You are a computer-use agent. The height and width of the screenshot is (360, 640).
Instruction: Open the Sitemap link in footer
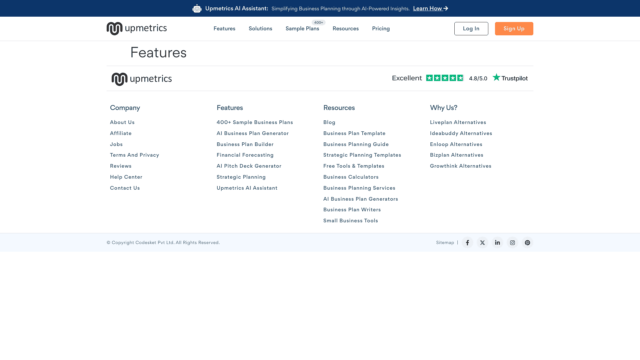coord(445,242)
